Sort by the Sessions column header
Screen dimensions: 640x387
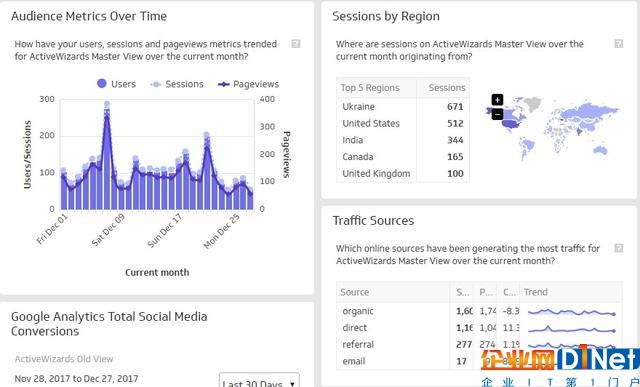pyautogui.click(x=443, y=88)
